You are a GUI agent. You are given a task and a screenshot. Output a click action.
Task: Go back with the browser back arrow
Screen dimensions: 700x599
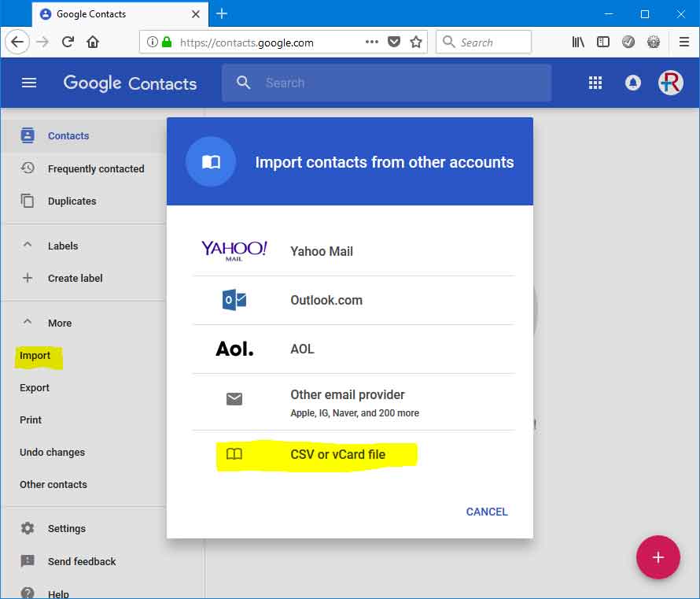point(17,42)
